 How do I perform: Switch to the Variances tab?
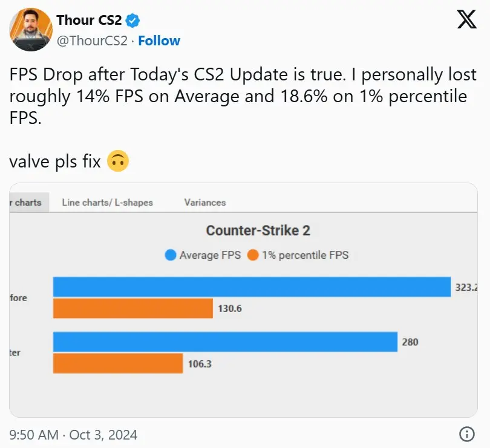pyautogui.click(x=205, y=203)
